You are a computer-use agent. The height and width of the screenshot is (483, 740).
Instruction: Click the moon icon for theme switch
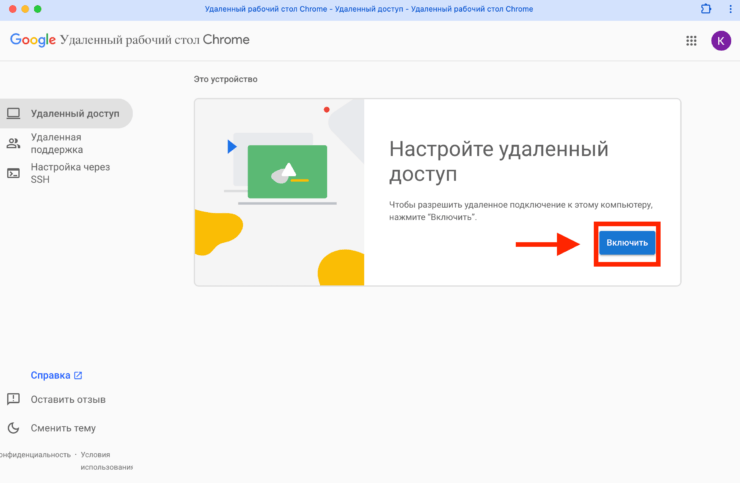(13, 428)
